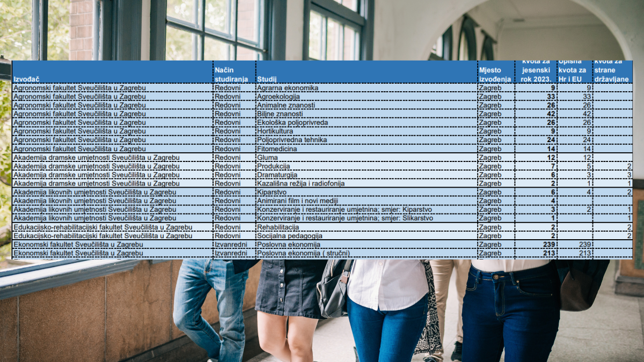Viewport: 644px width, 362px height.
Task: Click Hr i EU quota 213 for stručni row
Action: tap(575, 253)
